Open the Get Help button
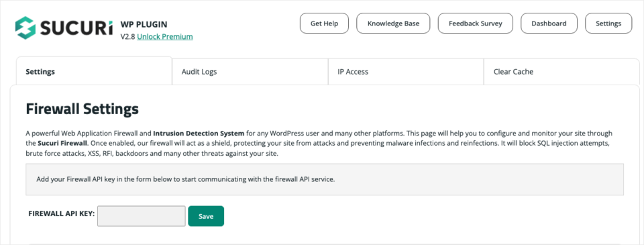 coord(324,23)
